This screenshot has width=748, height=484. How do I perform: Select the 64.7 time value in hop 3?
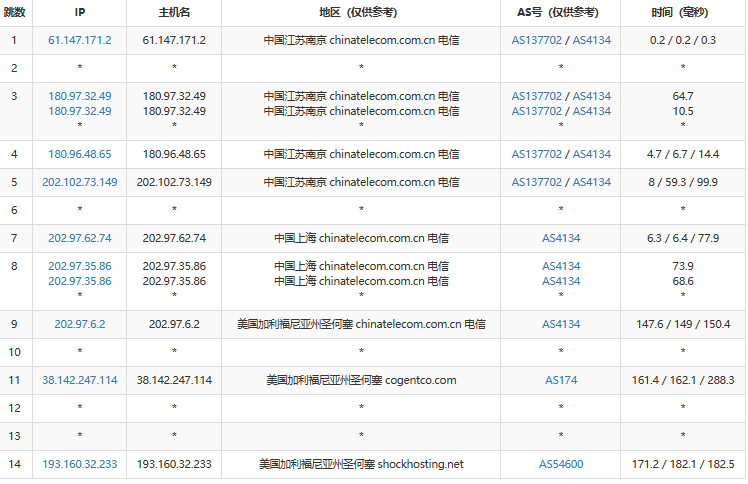click(683, 96)
